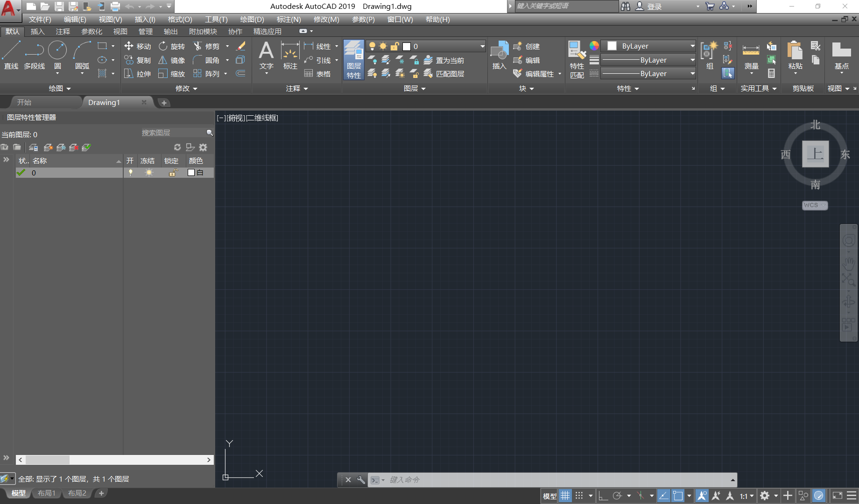The width and height of the screenshot is (859, 504).
Task: Click the 移动 (Move) tool icon
Action: [x=129, y=46]
